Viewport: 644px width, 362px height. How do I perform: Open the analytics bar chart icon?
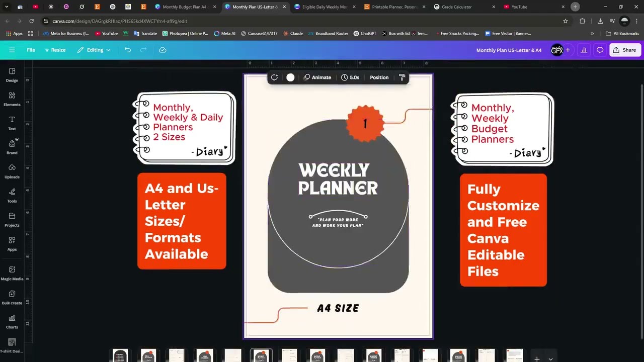pos(584,50)
